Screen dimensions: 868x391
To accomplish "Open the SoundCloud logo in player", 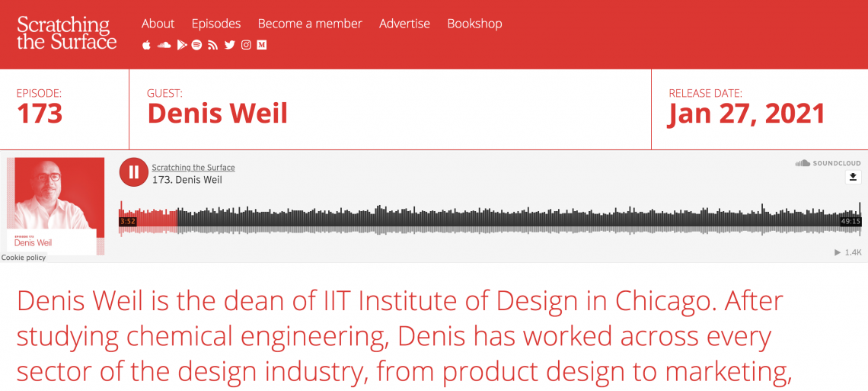I will 828,163.
